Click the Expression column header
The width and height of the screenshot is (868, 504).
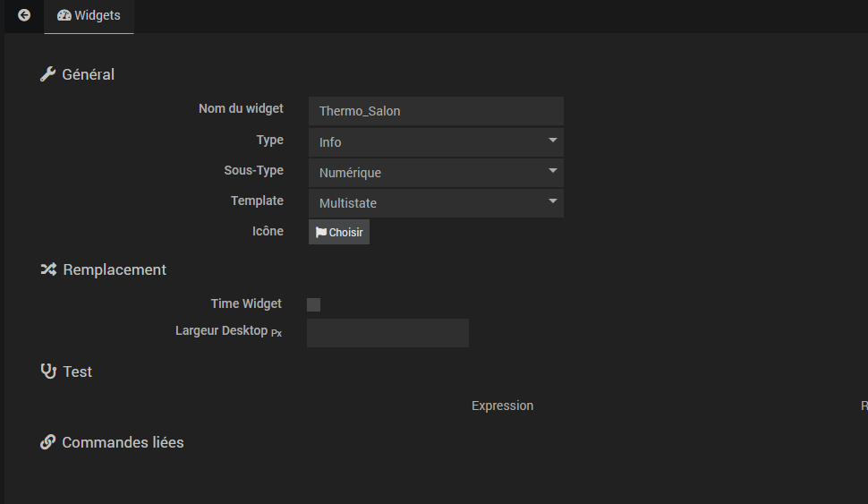(502, 406)
